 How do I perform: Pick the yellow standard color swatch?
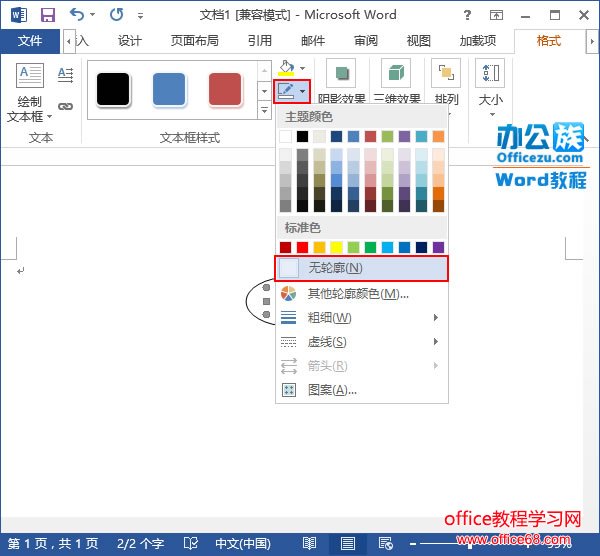click(337, 247)
